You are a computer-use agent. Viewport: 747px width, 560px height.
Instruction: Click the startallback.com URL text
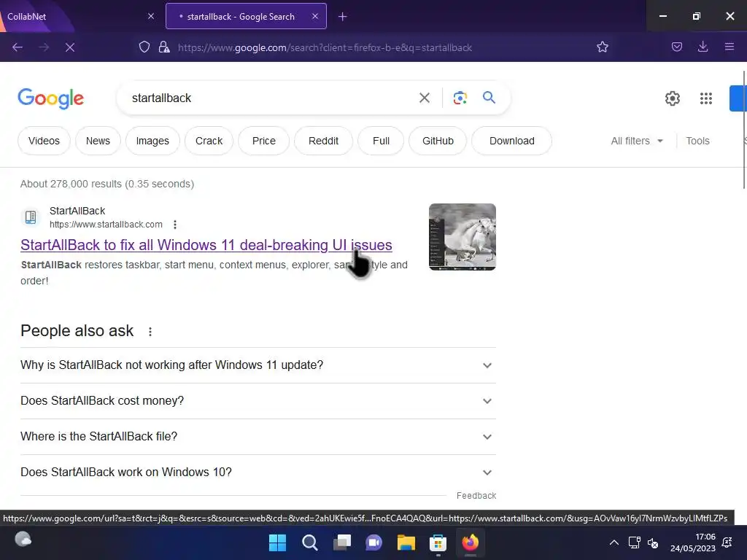coord(106,225)
